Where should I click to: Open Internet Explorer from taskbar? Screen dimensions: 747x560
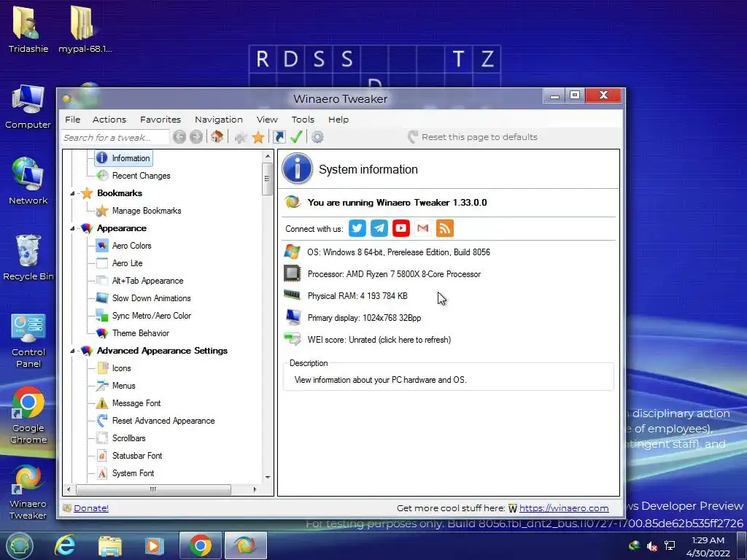pyautogui.click(x=65, y=545)
